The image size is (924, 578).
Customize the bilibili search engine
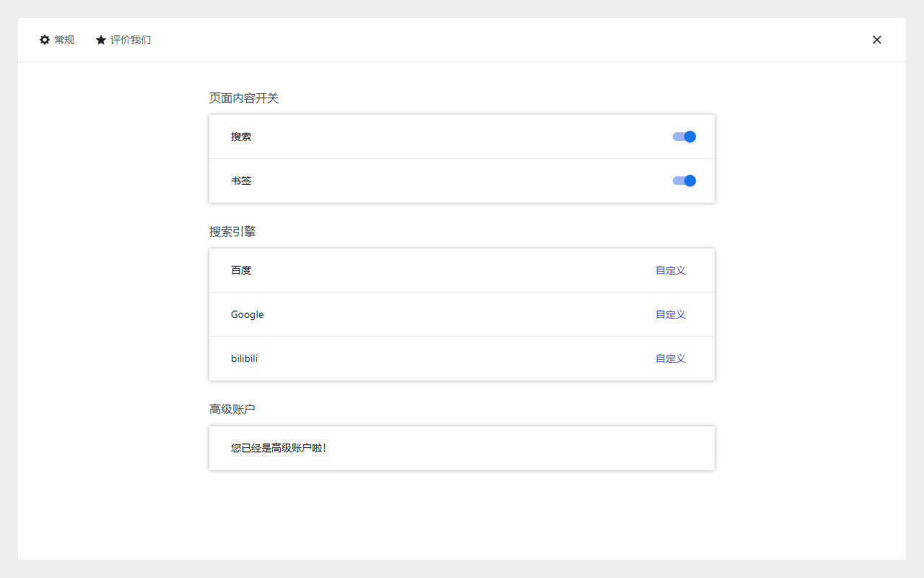(670, 358)
